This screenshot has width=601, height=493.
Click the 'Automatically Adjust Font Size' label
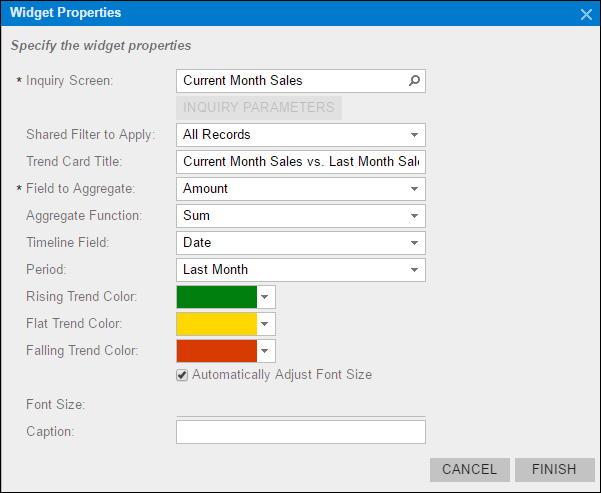pos(282,375)
